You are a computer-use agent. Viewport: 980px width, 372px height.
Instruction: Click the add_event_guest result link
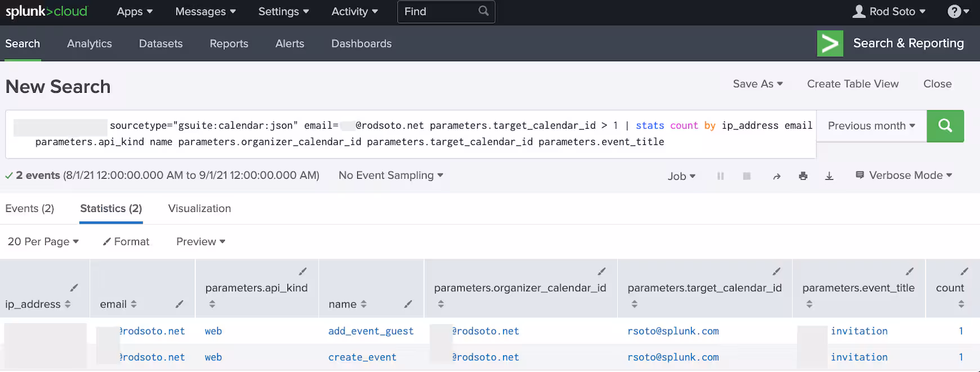coord(371,332)
